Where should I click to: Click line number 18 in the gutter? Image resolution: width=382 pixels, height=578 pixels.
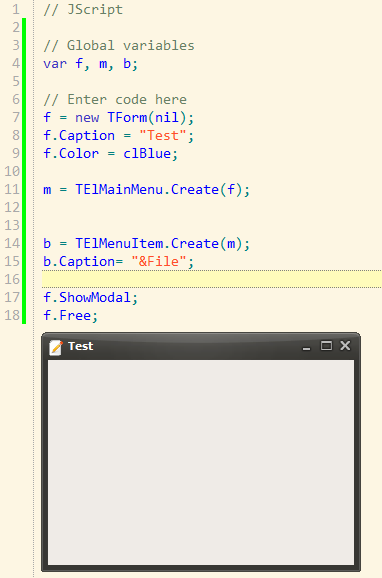tap(12, 316)
